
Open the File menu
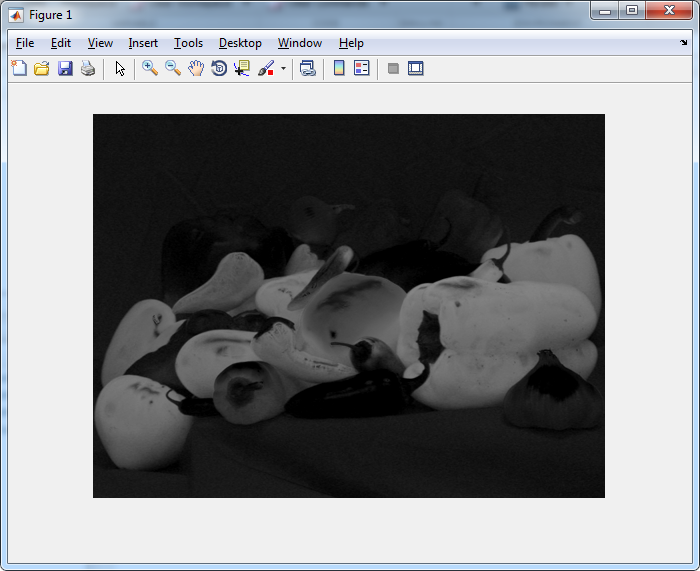25,43
